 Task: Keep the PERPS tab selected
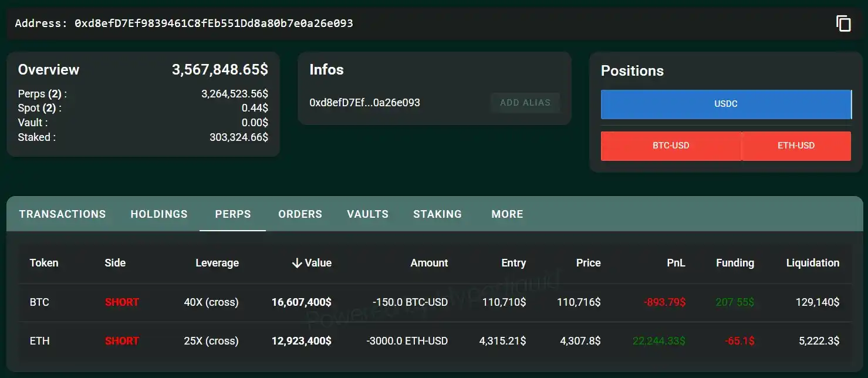pos(232,214)
